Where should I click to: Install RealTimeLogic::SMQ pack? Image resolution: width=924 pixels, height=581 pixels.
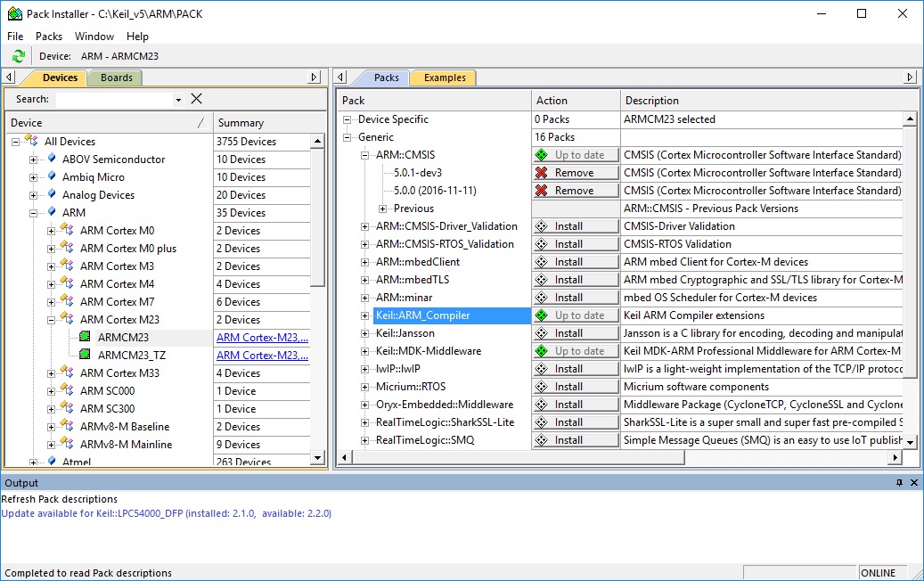575,440
